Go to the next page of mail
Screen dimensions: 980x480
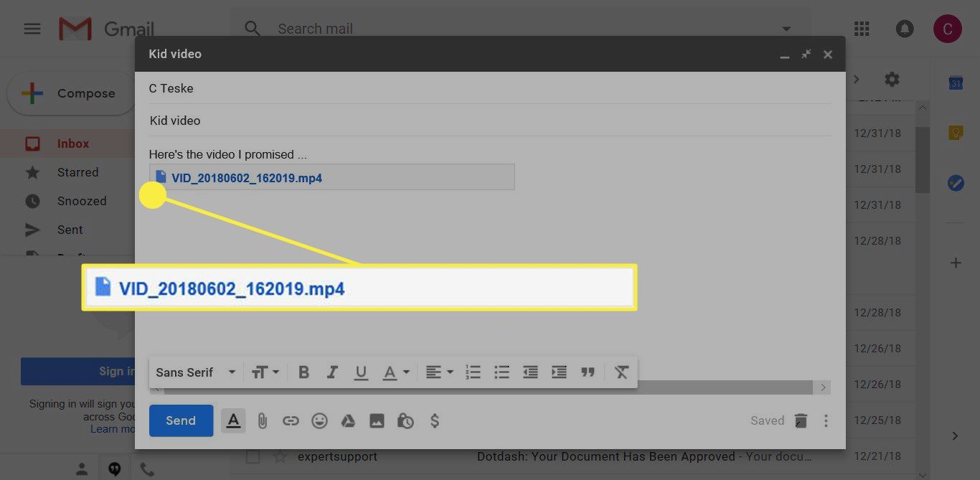point(856,79)
